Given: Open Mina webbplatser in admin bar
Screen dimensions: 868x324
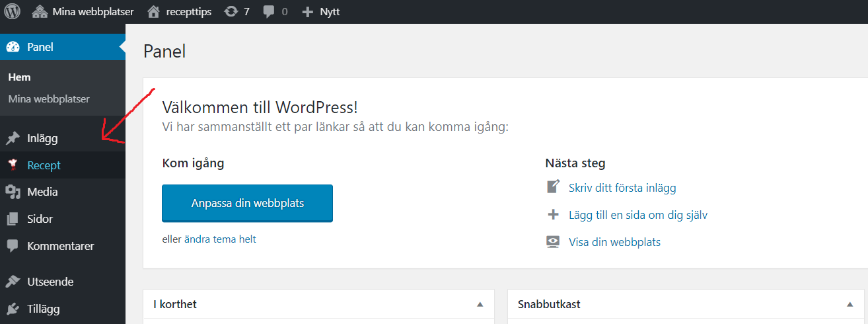Looking at the screenshot, I should (x=83, y=12).
